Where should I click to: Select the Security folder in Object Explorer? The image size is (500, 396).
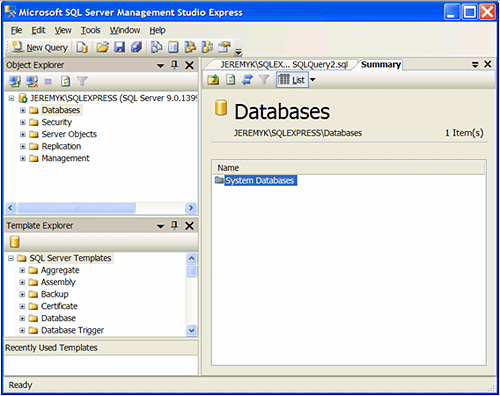[57, 122]
